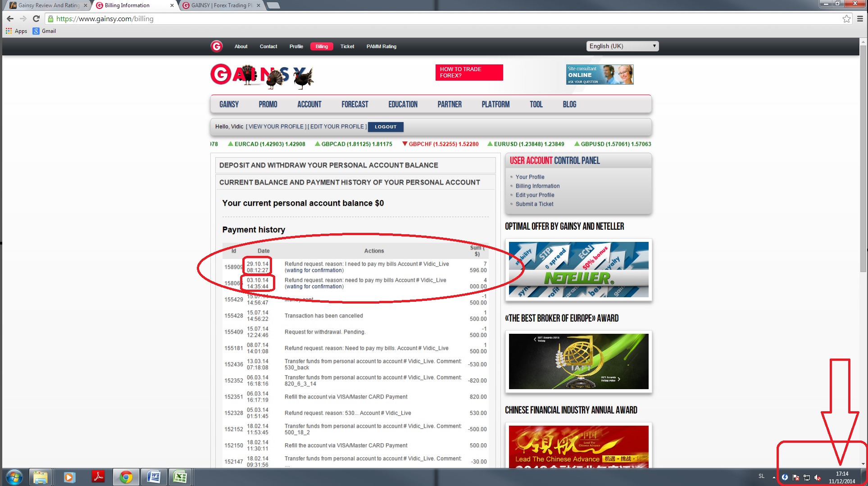Click the Chinese Financial Industry award banner
Screen dimensions: 868x486
pos(578,446)
